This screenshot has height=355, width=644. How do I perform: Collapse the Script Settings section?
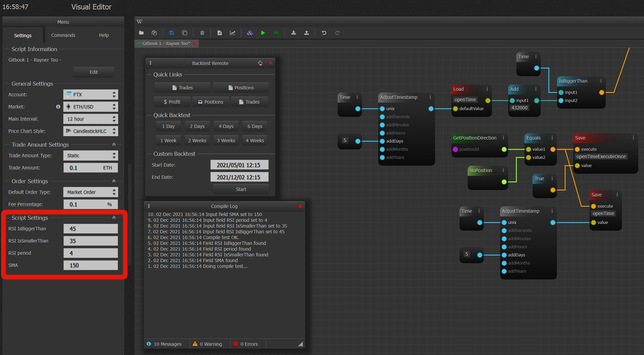coord(114,218)
